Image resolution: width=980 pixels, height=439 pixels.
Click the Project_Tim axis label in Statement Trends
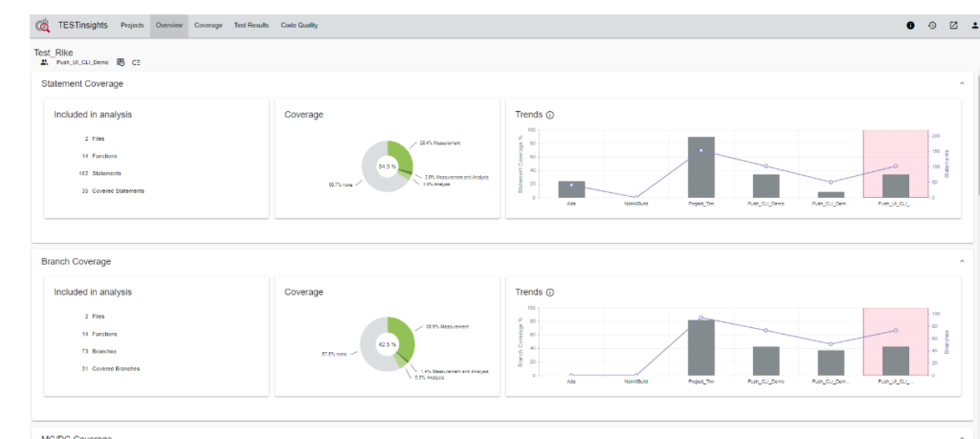pos(701,204)
